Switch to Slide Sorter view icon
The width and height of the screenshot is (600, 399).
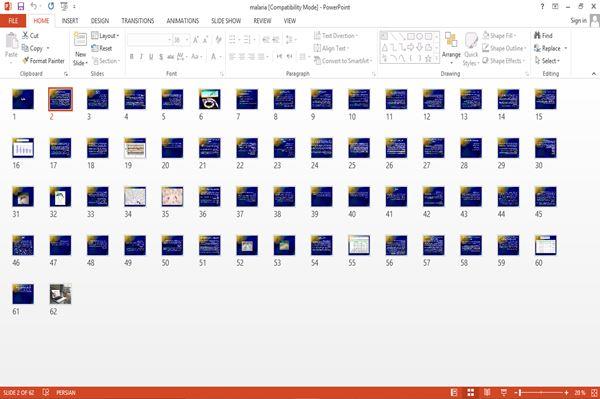coord(471,392)
